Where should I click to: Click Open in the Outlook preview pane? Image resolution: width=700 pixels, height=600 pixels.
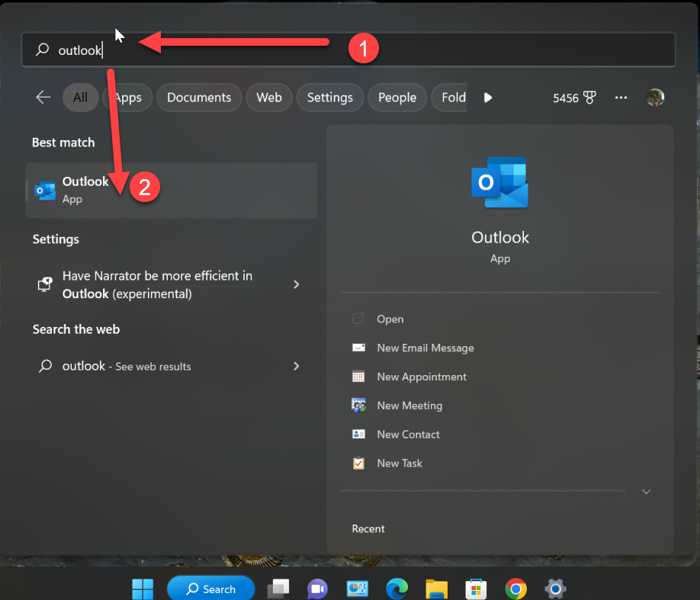pyautogui.click(x=390, y=319)
